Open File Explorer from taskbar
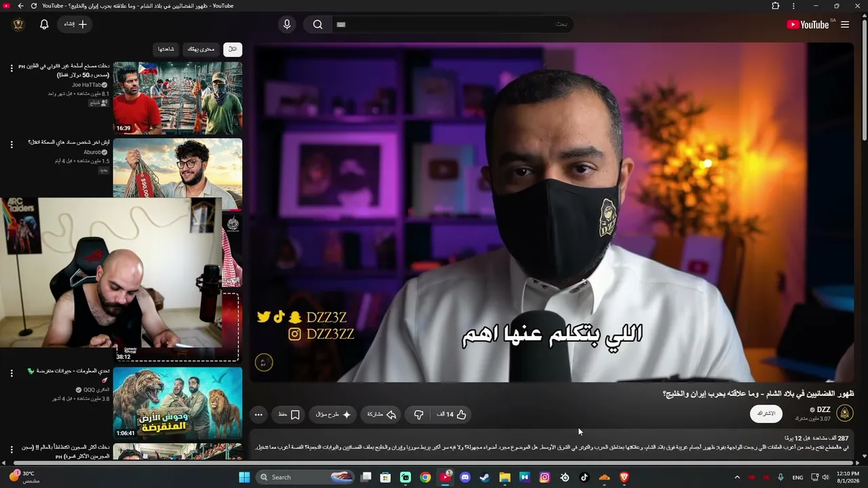Viewport: 868px width, 488px height. coord(505,477)
